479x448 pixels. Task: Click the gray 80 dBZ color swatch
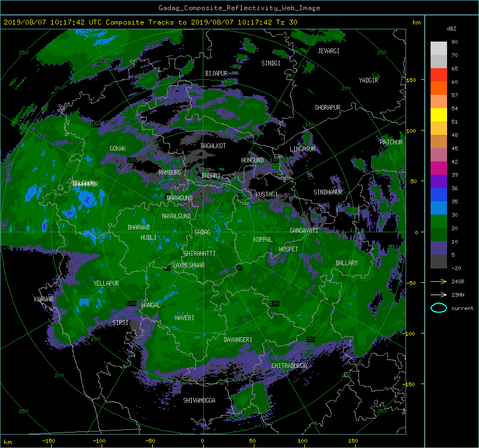(439, 48)
